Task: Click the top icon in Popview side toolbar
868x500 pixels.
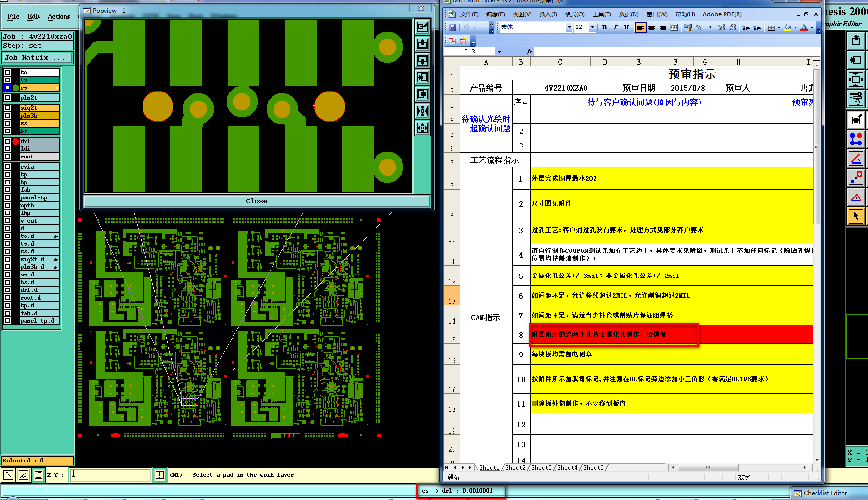Action: (423, 27)
